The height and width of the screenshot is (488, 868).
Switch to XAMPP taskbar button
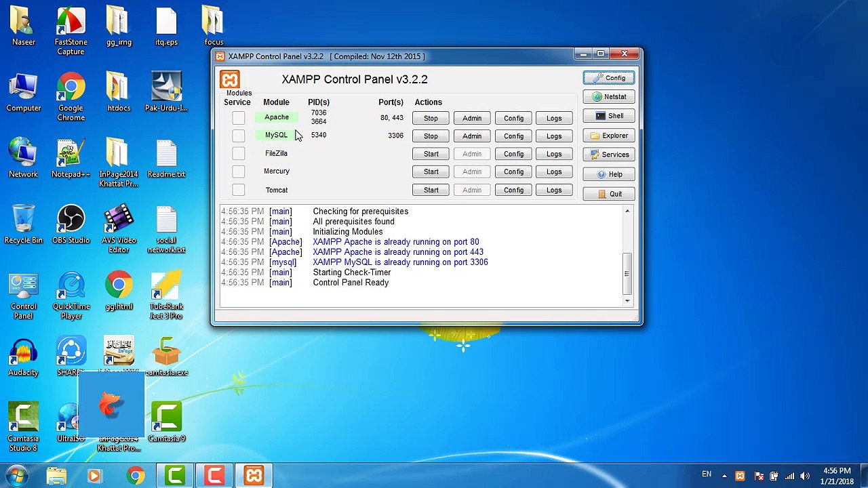[254, 476]
